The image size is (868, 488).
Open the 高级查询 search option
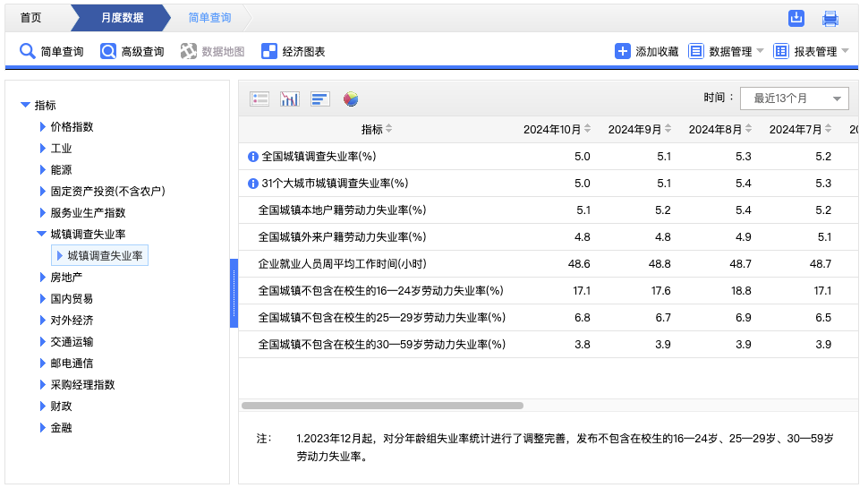click(x=132, y=51)
